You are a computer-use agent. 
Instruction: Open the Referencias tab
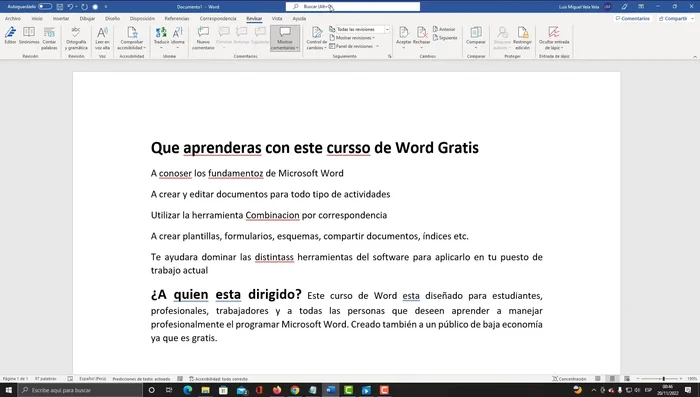click(x=177, y=19)
